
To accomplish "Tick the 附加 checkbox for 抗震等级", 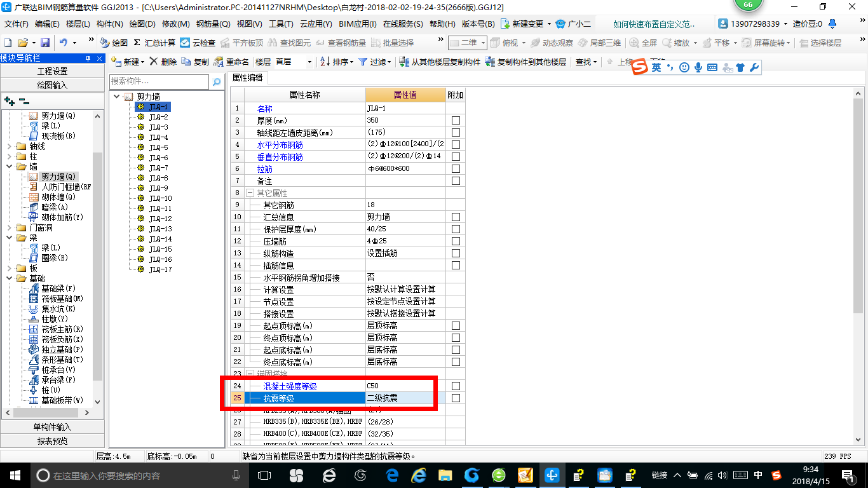I will 456,398.
